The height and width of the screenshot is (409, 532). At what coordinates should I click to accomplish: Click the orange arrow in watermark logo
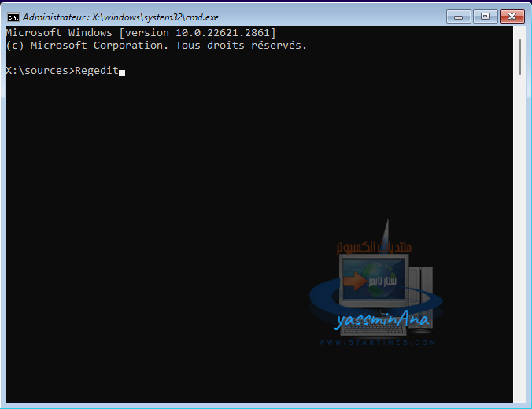tap(355, 281)
